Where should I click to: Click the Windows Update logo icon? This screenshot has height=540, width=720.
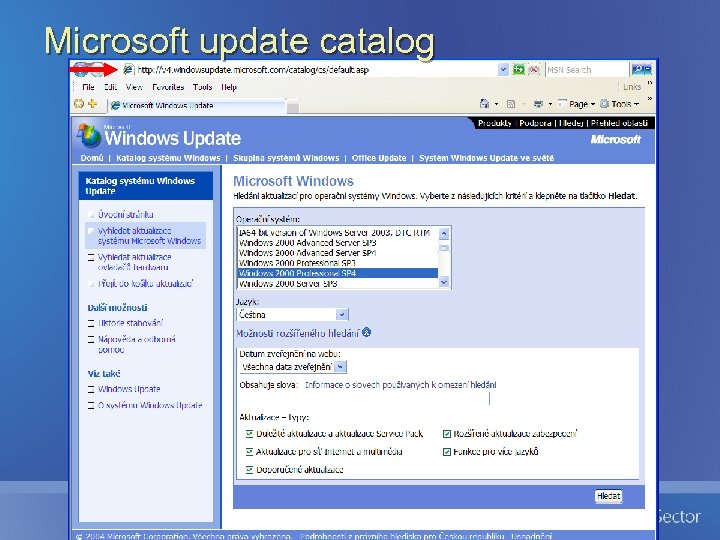pos(89,135)
